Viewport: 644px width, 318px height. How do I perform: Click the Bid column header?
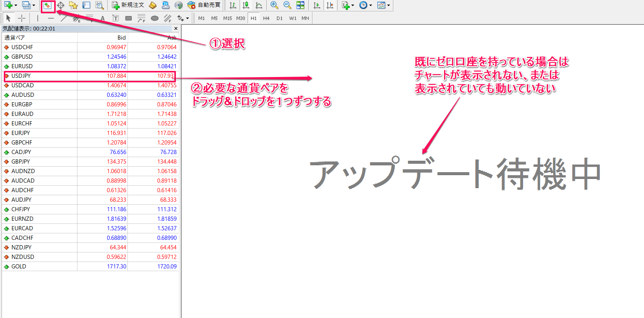coord(103,37)
